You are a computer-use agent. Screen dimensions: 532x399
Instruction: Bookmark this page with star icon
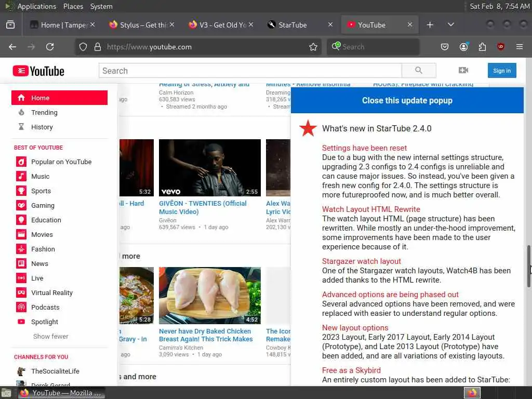coord(313,47)
